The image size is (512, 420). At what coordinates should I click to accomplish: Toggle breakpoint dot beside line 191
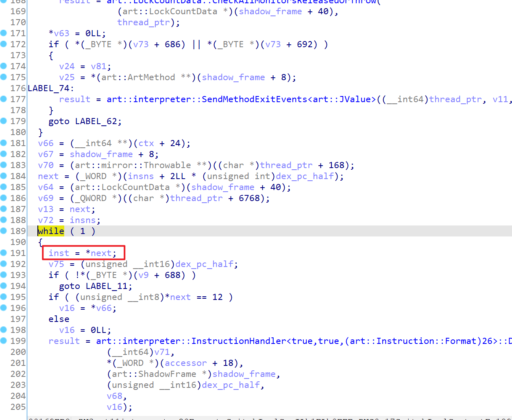click(4, 253)
